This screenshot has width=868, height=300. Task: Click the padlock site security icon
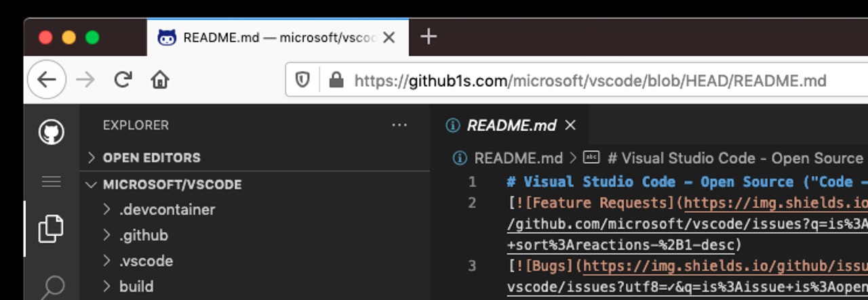[336, 81]
